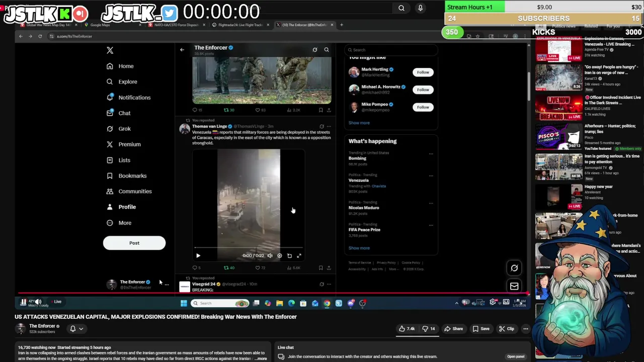
Task: Open Communities in the X sidebar
Action: pyautogui.click(x=129, y=191)
